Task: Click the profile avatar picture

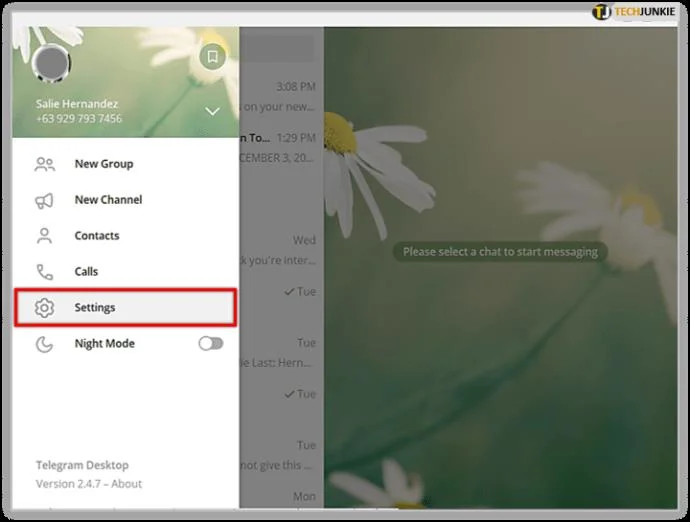Action: 51,63
